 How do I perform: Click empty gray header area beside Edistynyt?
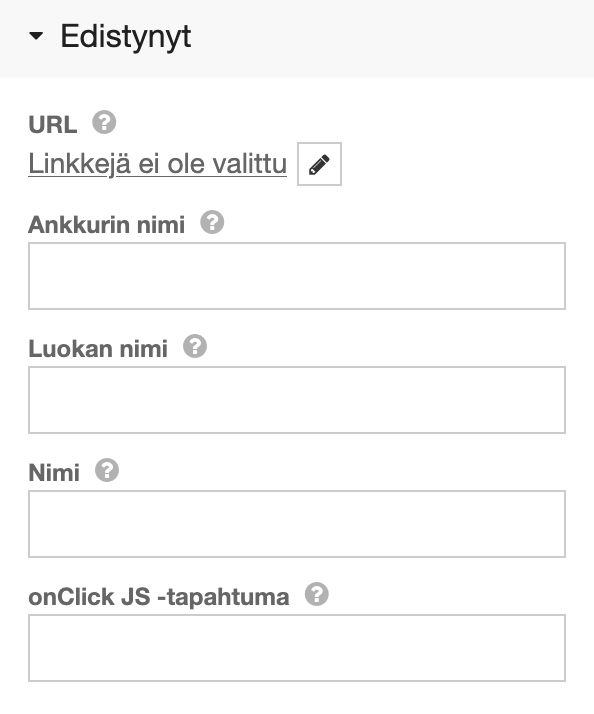(392, 38)
